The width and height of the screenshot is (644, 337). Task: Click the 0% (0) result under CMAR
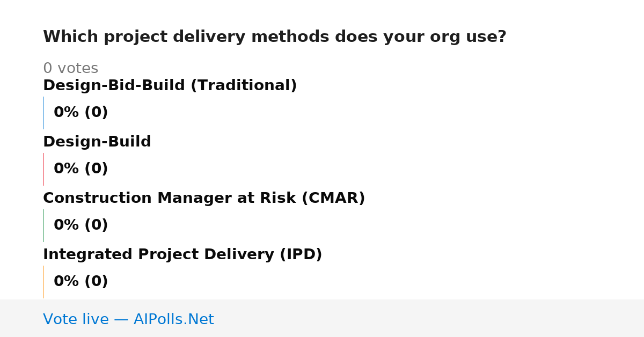(81, 225)
